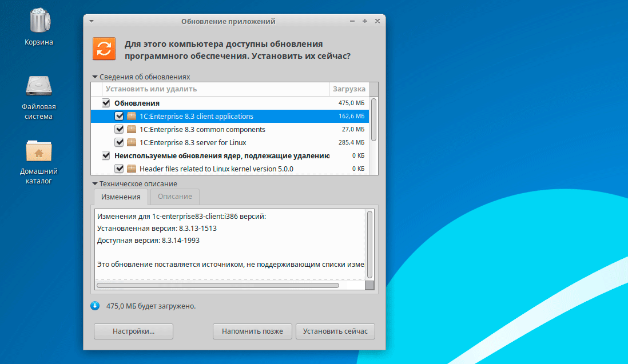Click package icon for common components
Viewport: 628px width, 364px height.
pyautogui.click(x=132, y=129)
